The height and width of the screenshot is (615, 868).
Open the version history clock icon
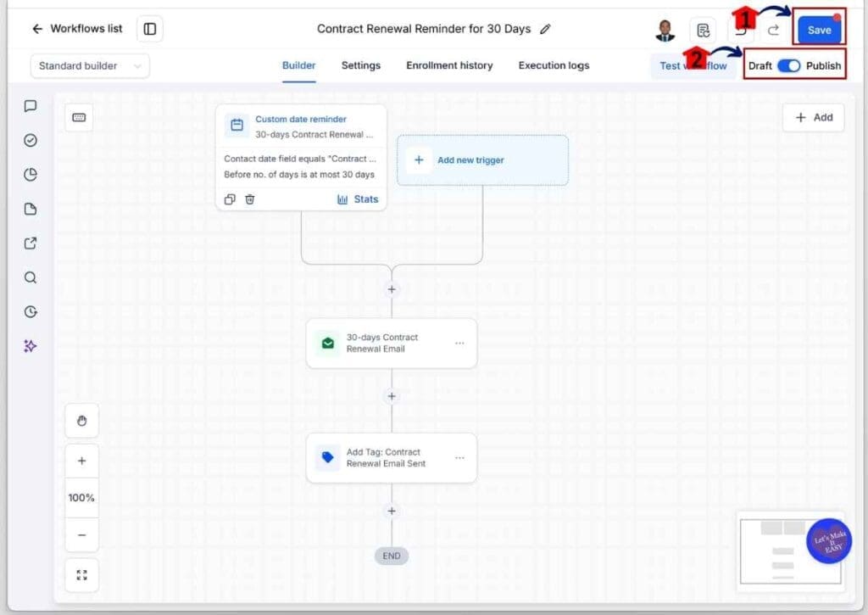pos(31,312)
